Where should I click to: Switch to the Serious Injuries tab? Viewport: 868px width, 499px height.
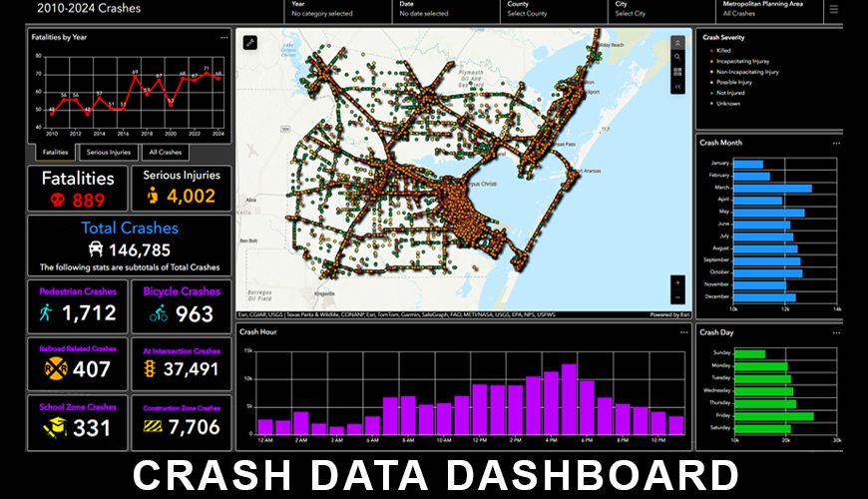(109, 153)
